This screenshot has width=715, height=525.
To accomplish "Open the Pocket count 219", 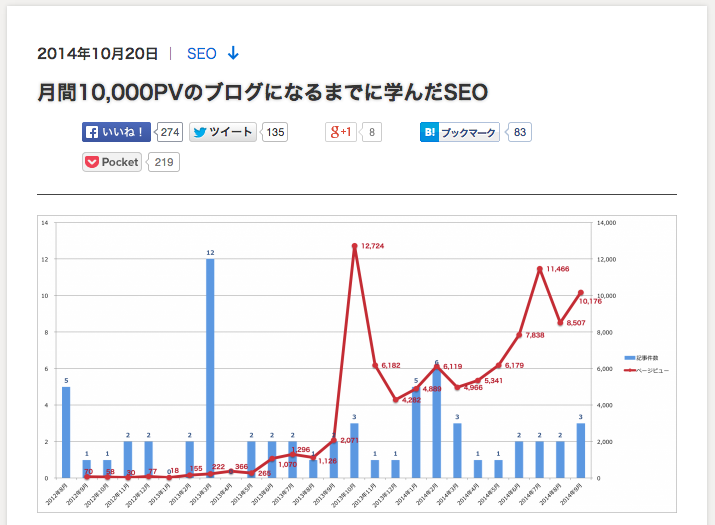I will (164, 162).
